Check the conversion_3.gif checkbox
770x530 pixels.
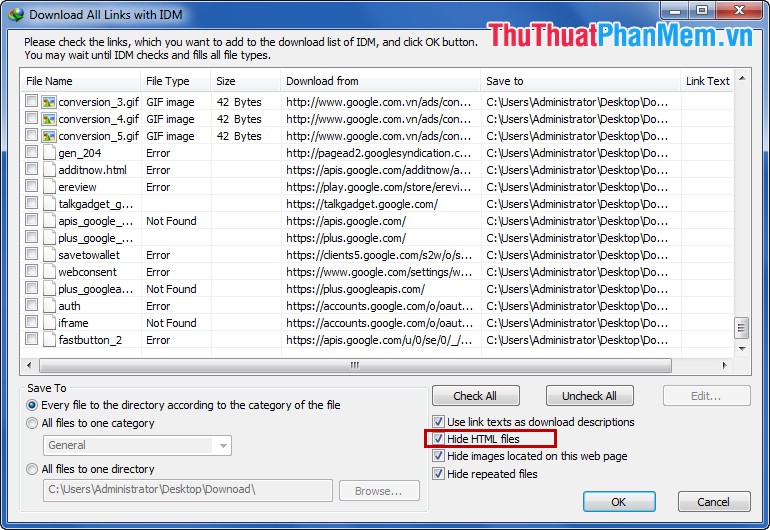[x=31, y=101]
